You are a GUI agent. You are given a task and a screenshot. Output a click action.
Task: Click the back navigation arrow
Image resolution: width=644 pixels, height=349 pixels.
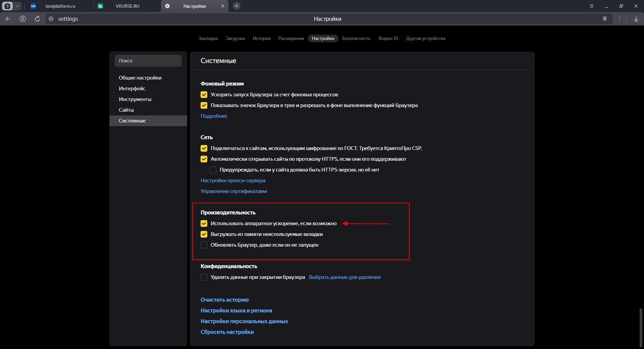point(8,19)
